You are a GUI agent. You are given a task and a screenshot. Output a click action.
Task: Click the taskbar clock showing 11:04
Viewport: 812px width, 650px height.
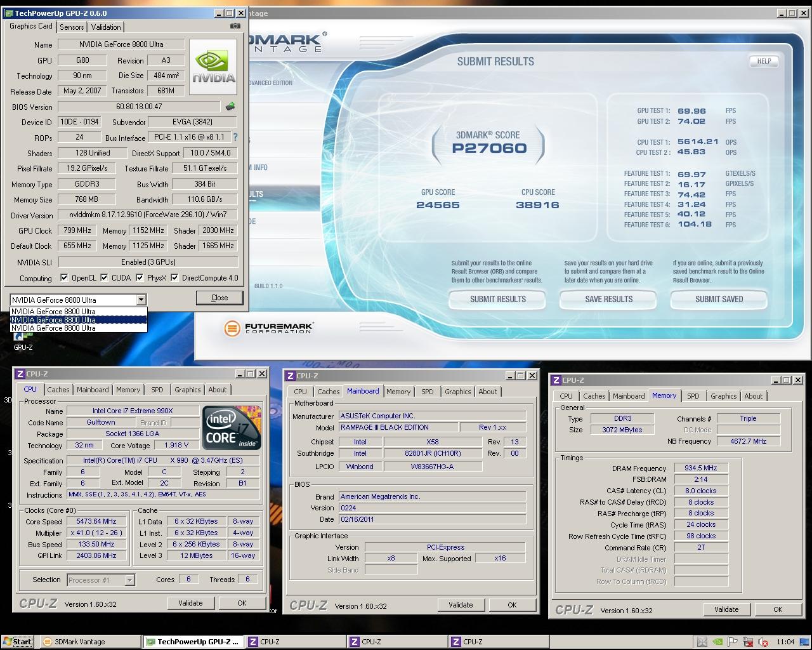[785, 642]
